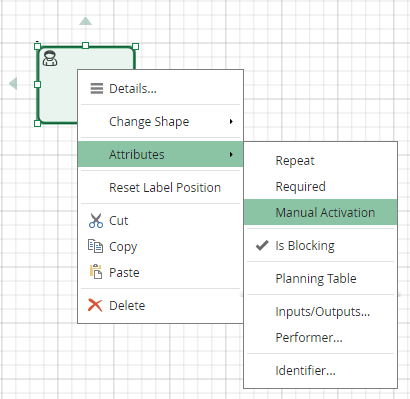Uncheck the Is Blocking attribute
The image size is (410, 399).
coord(321,246)
